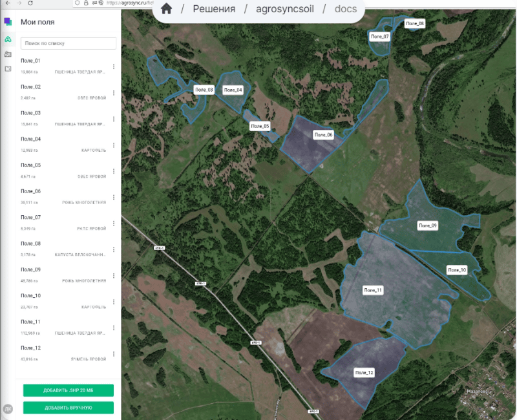Click the Добавить .SHP 20 МБ button

point(69,390)
